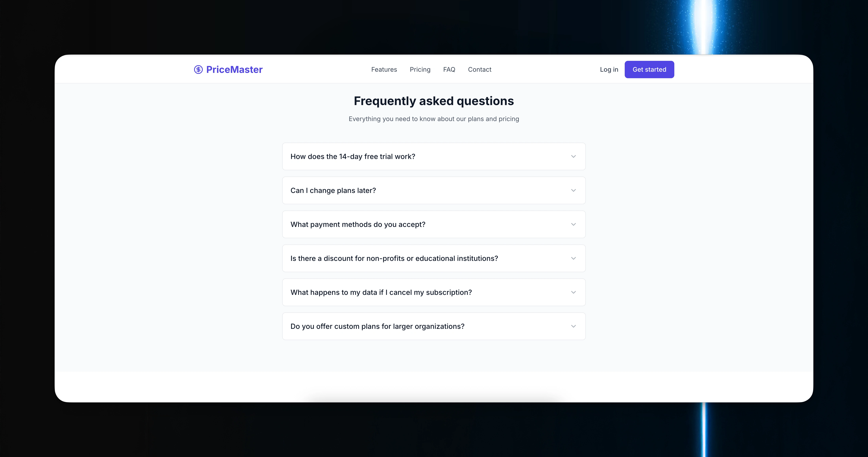Click the chevron icon on the non-profit discount row

click(573, 259)
